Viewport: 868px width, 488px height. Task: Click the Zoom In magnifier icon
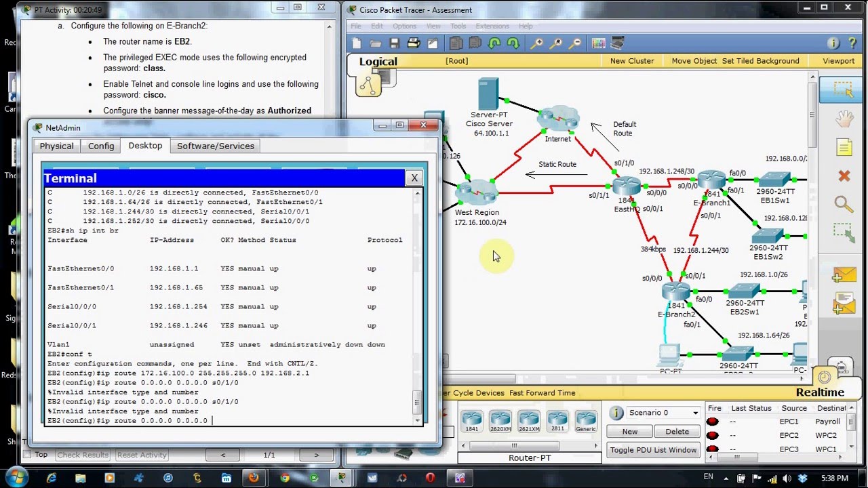click(x=537, y=43)
